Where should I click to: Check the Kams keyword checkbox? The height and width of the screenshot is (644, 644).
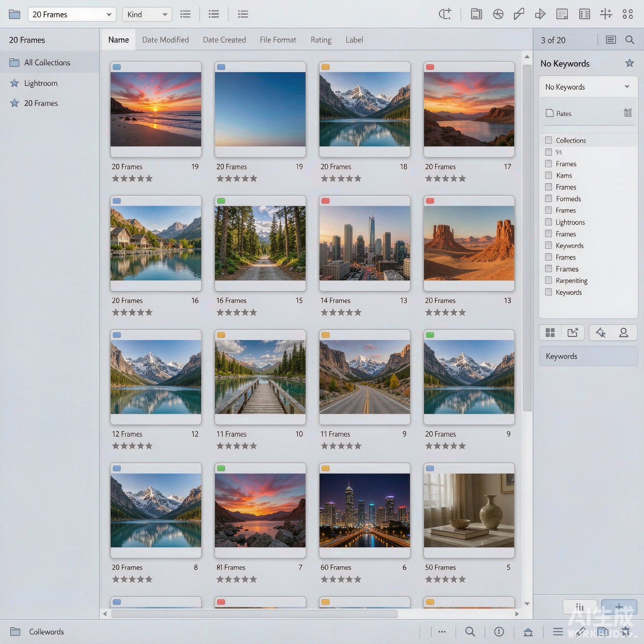548,175
